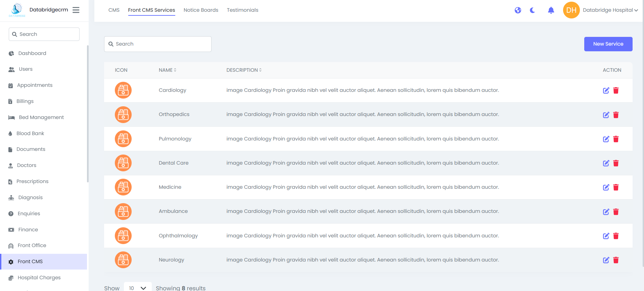Delete the Orthopedics service

(616, 115)
